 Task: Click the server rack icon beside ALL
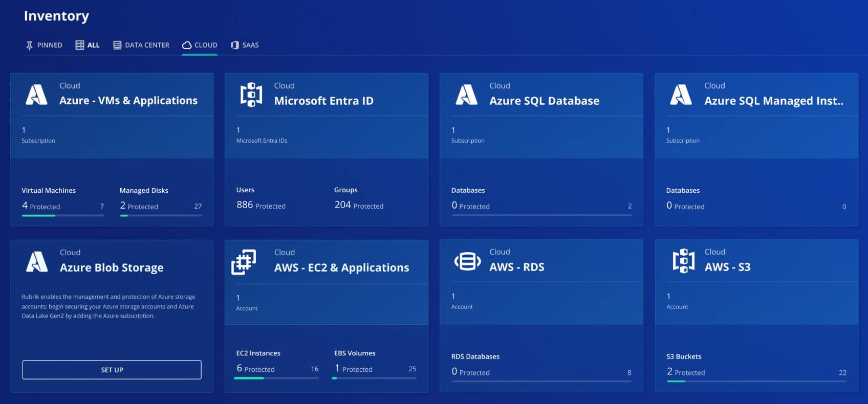coord(80,45)
